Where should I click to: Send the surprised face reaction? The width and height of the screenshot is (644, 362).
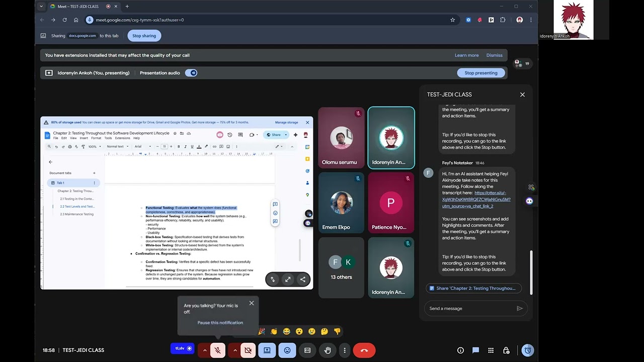[299, 331]
